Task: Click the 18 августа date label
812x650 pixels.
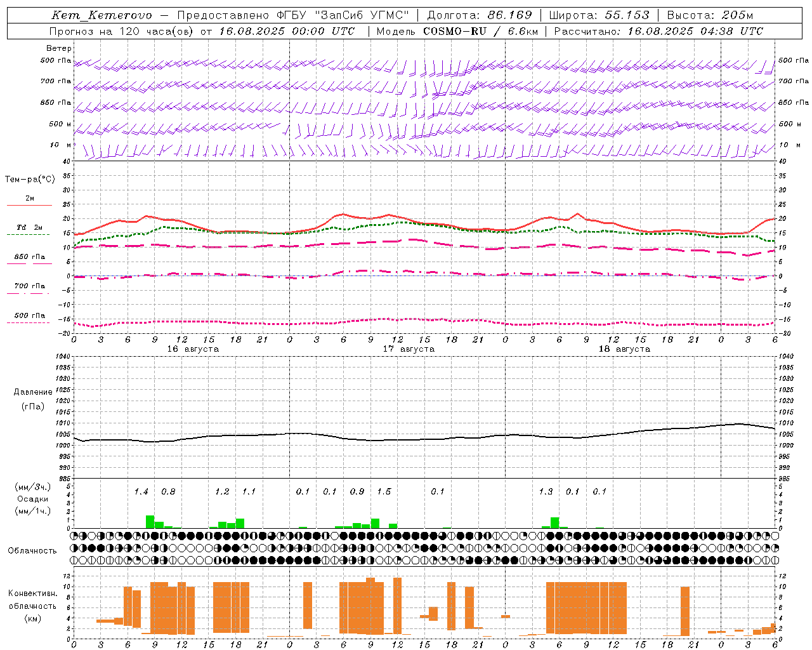Action: tap(624, 349)
